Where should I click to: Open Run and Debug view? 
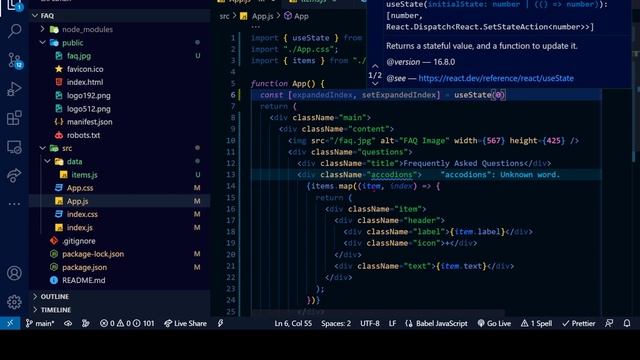14,89
